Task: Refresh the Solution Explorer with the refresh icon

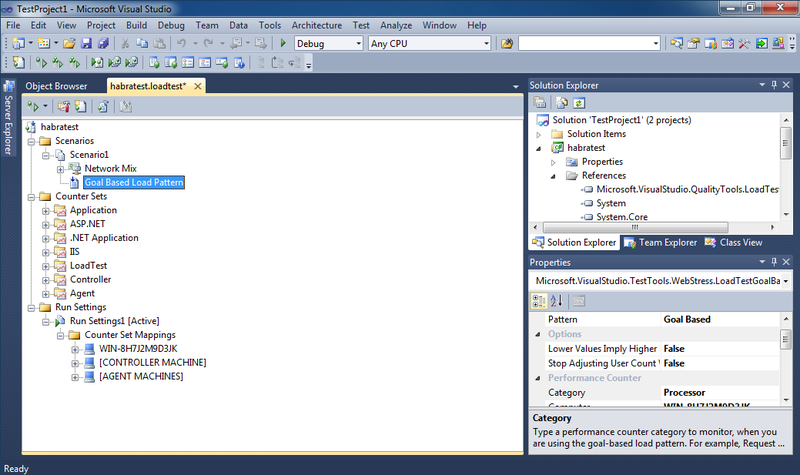Action: click(579, 103)
